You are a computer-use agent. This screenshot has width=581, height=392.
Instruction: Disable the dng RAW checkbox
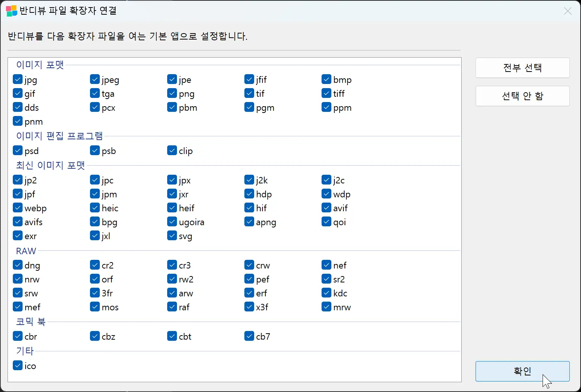click(x=17, y=265)
